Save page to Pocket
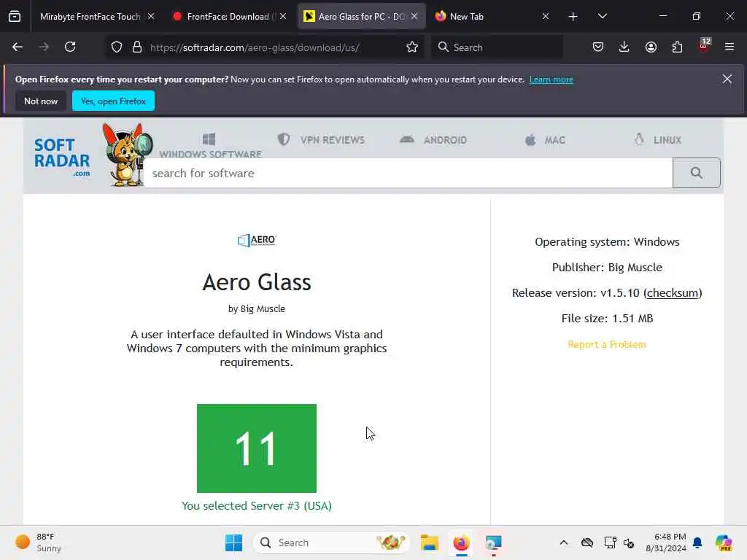This screenshot has height=560, width=747. tap(598, 47)
